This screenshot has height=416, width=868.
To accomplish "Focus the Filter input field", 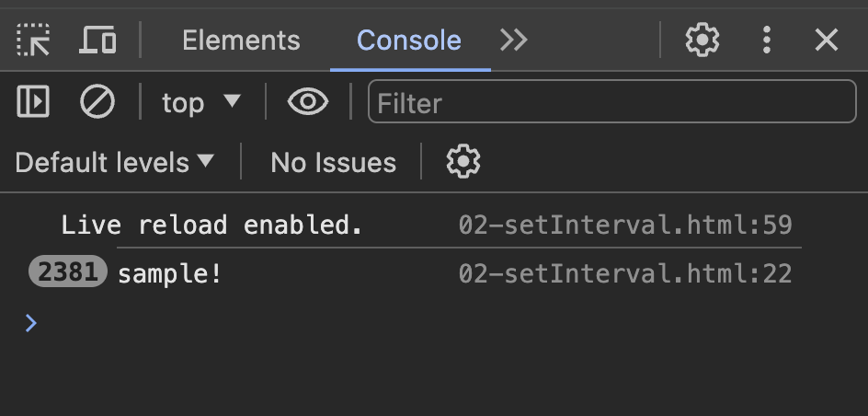I will (611, 102).
